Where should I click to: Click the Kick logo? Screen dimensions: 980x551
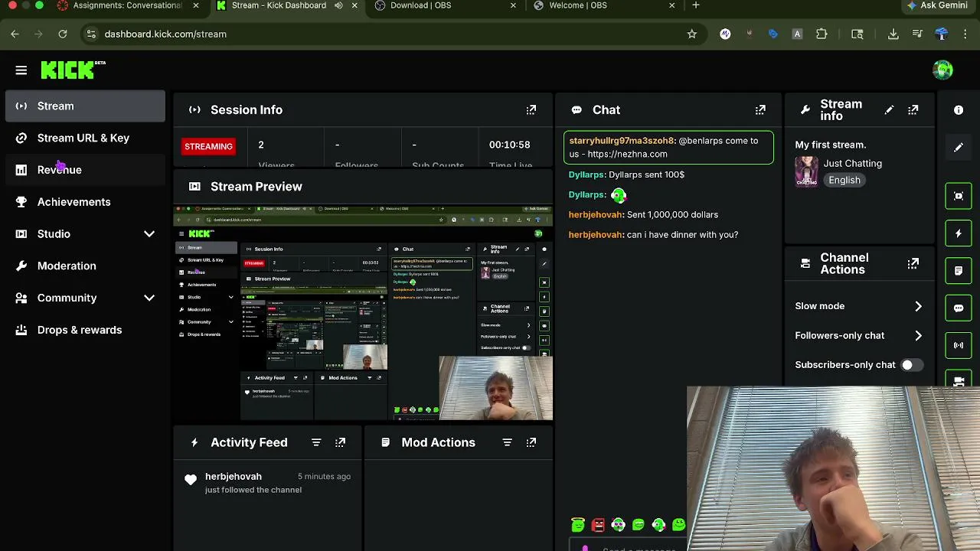73,70
